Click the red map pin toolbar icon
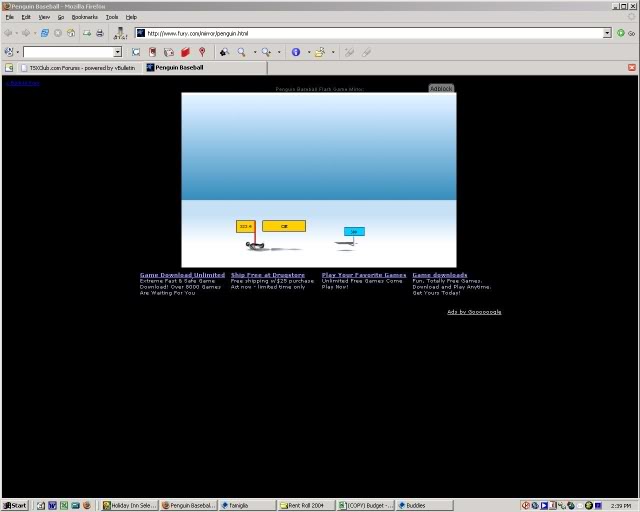The image size is (640, 512). tap(202, 52)
